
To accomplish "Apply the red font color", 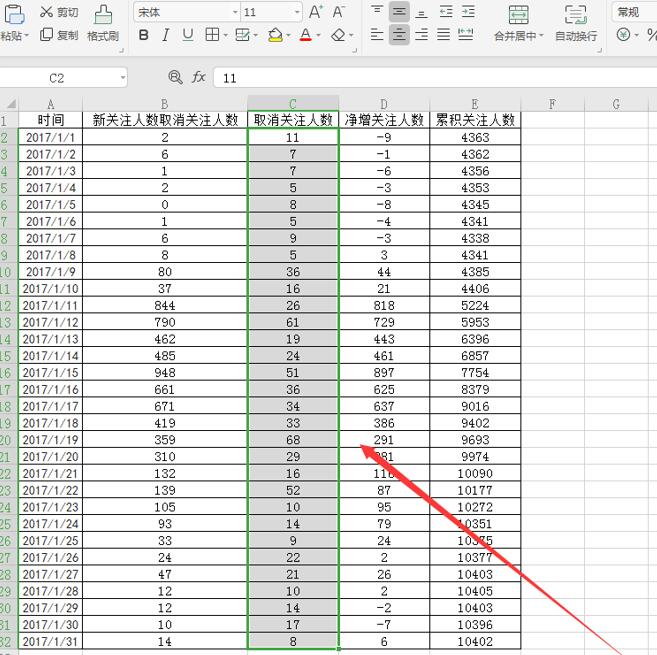I will coord(306,35).
